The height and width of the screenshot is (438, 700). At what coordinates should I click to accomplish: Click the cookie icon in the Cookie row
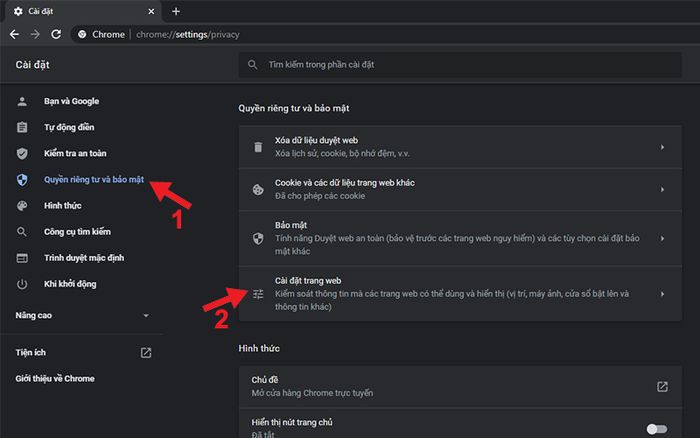tap(258, 190)
